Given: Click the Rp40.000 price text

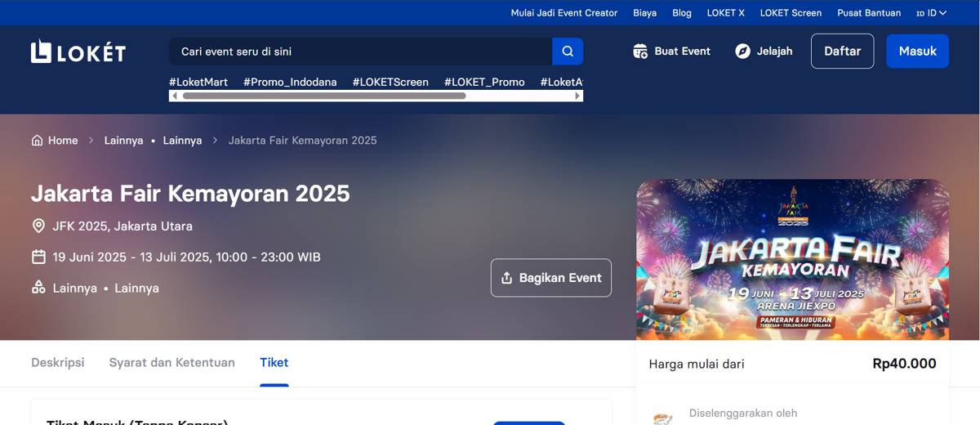Looking at the screenshot, I should (x=904, y=364).
